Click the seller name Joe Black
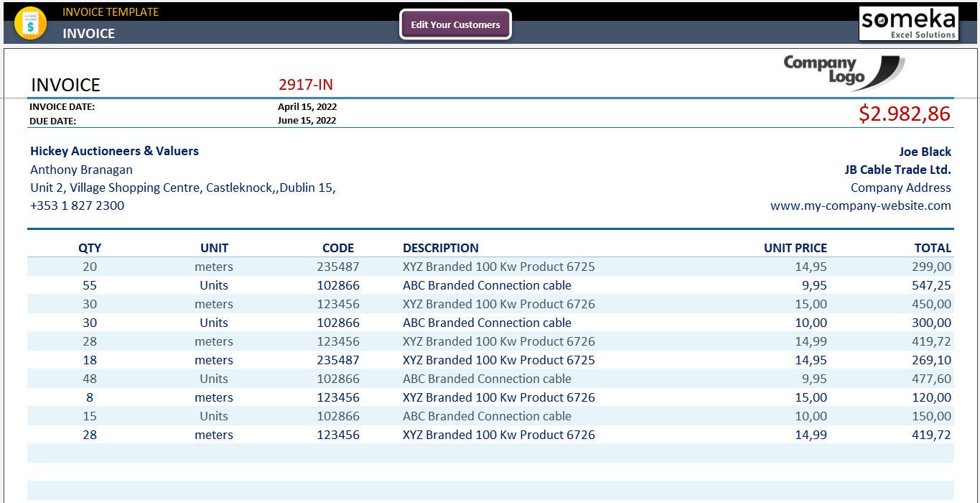Screen dimensions: 980x503 (x=925, y=152)
